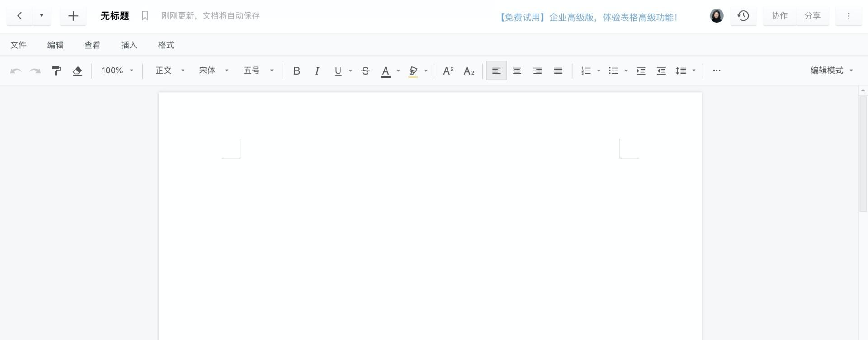Open the version history clock icon

click(743, 16)
